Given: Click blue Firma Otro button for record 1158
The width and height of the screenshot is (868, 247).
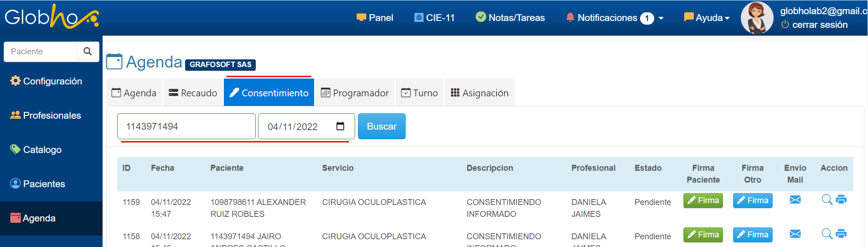Looking at the screenshot, I should click(753, 235).
